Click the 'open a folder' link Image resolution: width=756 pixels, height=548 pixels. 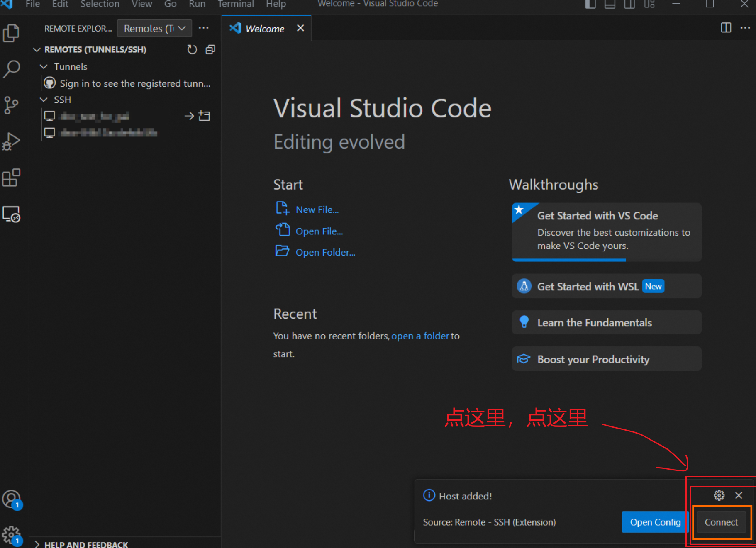pos(420,336)
